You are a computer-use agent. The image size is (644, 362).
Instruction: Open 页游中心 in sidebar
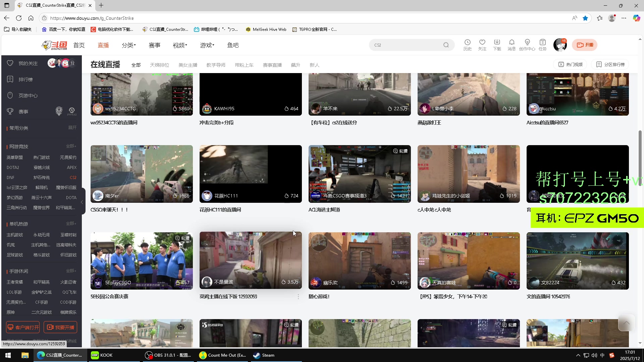click(x=28, y=96)
